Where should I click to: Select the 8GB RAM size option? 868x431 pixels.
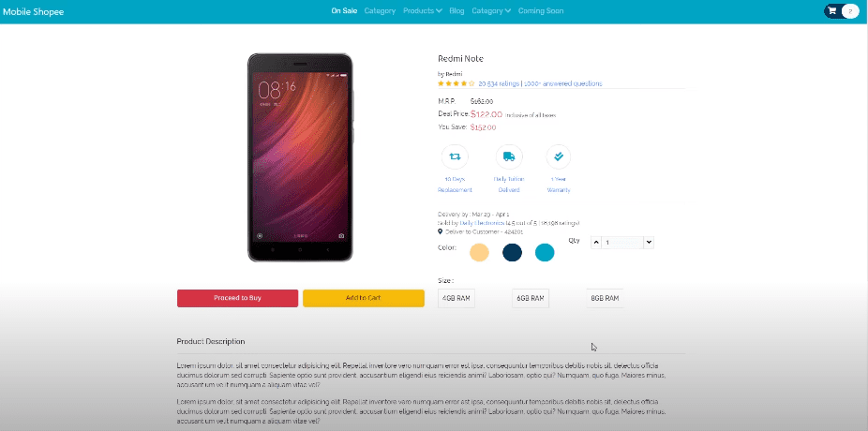tap(605, 298)
